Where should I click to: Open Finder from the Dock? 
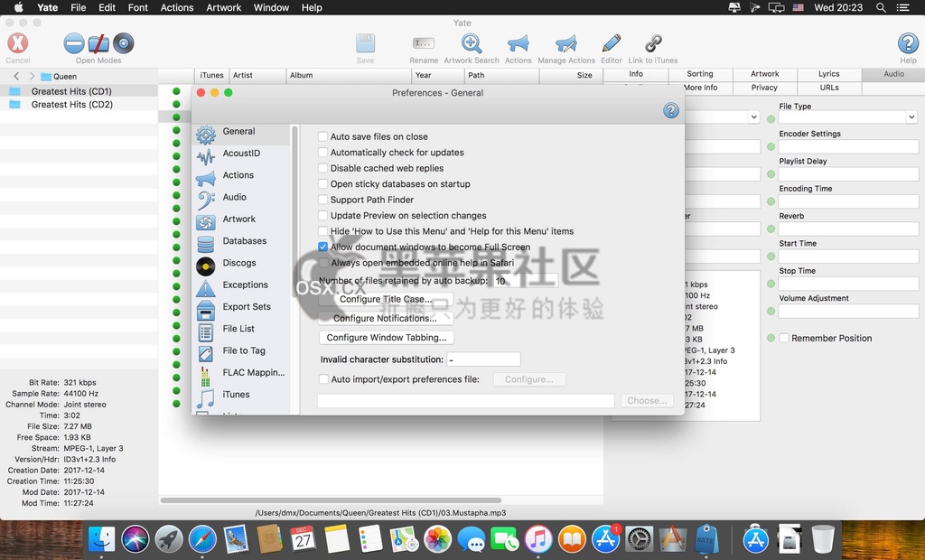[101, 538]
